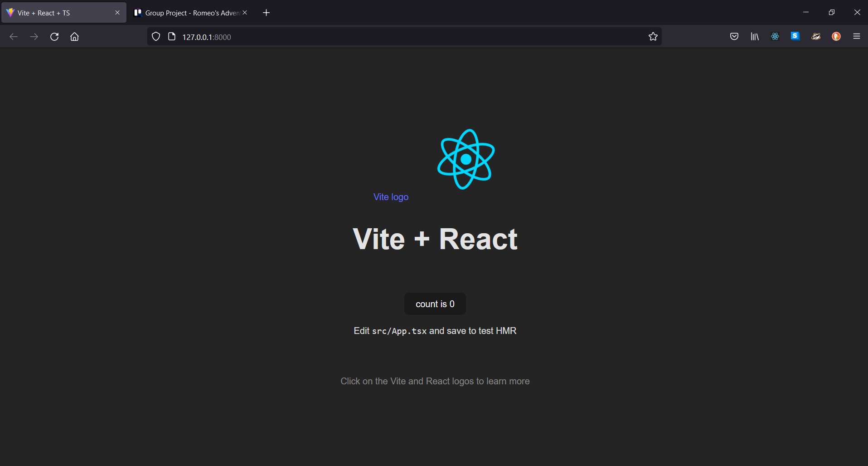Focus the address bar showing 127.0.0.1:8000

point(404,37)
